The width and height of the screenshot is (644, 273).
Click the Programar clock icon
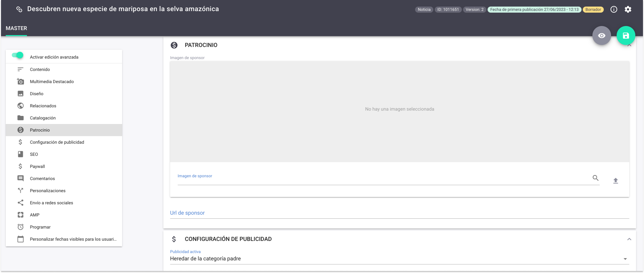coord(20,227)
